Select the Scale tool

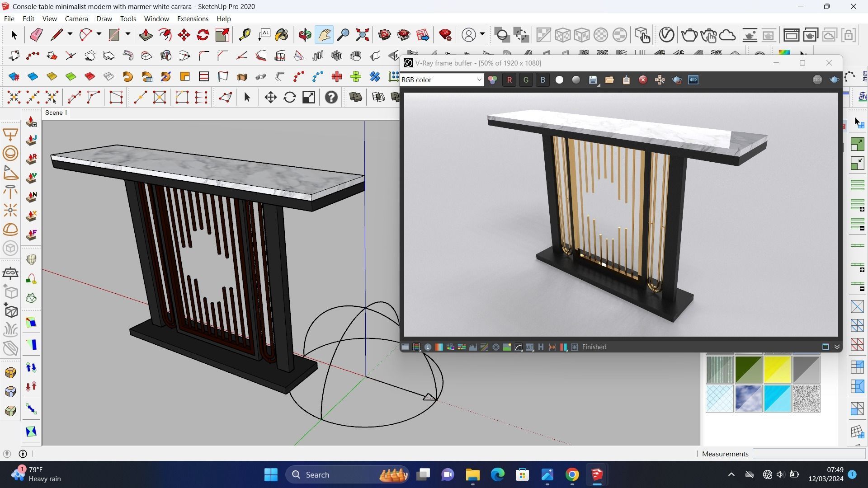point(222,35)
